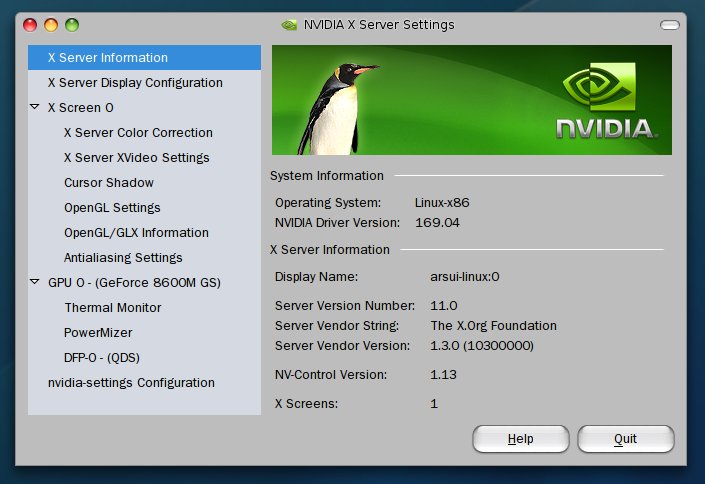Click the X Server Information section heading

click(x=330, y=250)
